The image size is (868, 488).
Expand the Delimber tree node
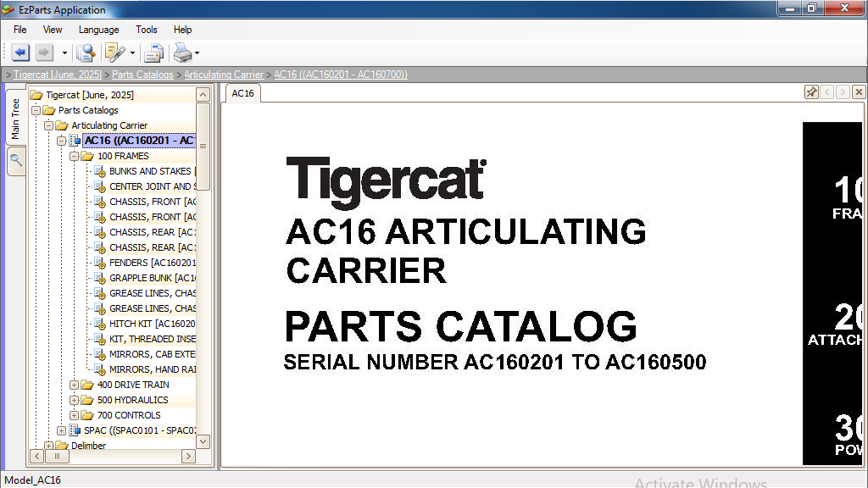[48, 446]
